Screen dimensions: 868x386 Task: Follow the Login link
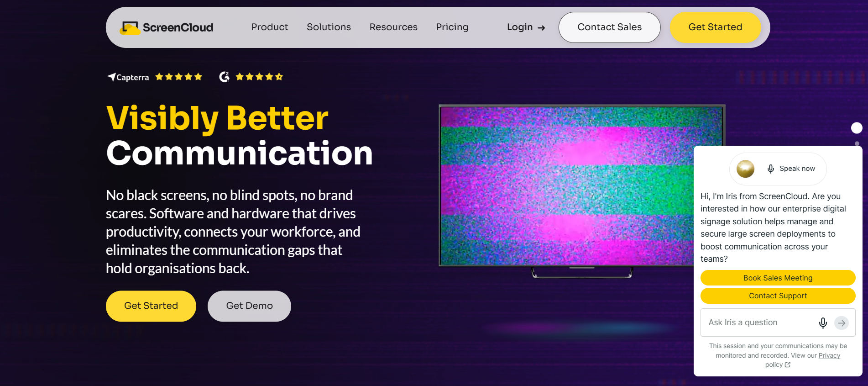pos(526,27)
